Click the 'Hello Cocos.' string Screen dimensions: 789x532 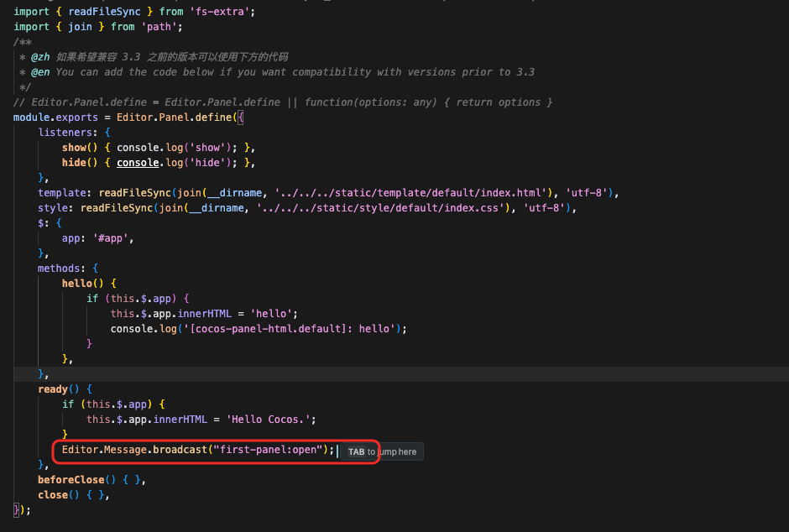[269, 419]
